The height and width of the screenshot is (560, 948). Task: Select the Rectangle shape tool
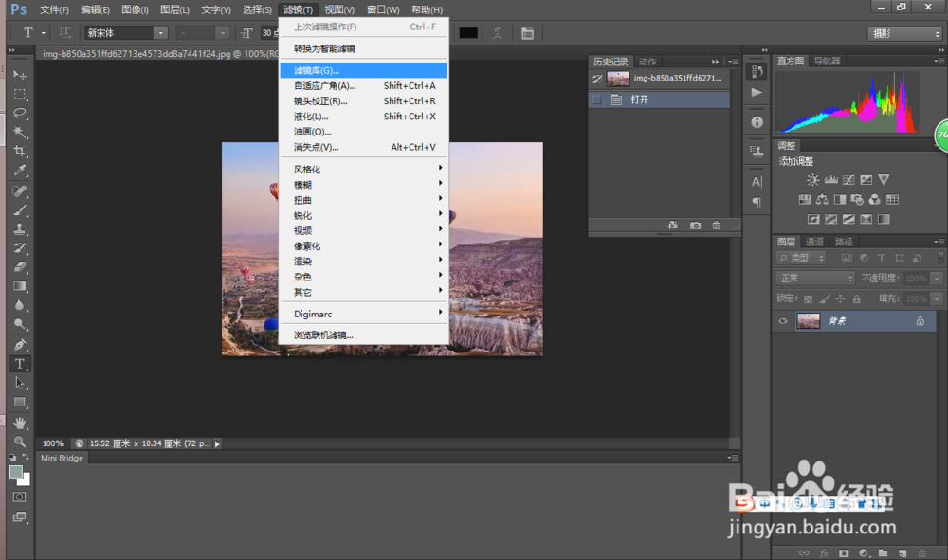19,403
